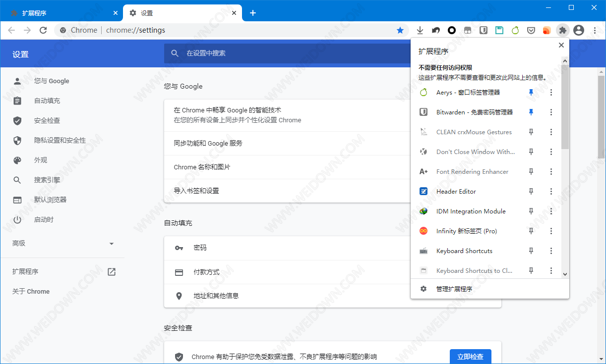
Task: Pin Header Editor to the toolbar
Action: [x=531, y=192]
